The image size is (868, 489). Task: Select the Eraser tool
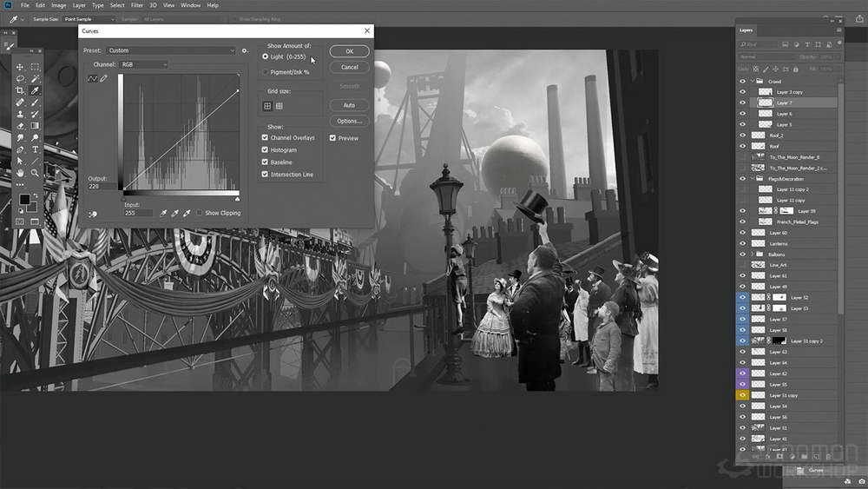[x=20, y=126]
